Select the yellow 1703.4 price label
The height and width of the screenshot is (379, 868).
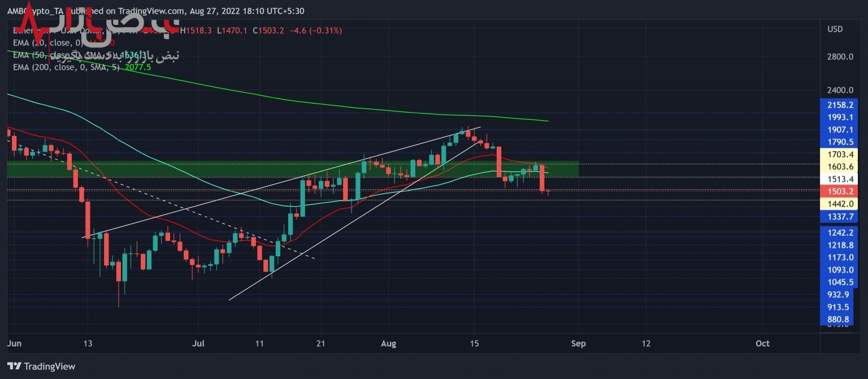839,154
